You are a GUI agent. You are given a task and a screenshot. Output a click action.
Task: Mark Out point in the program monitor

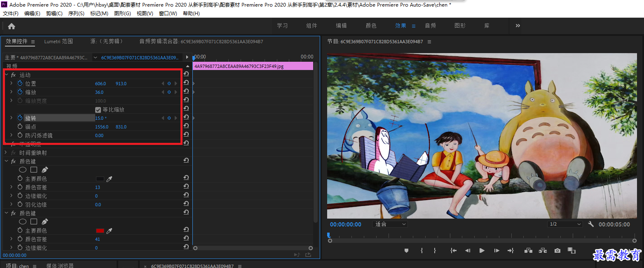coord(435,250)
